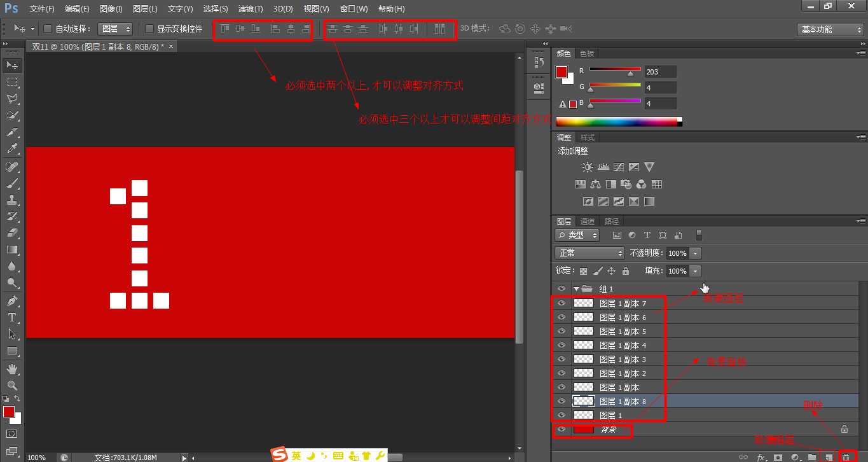868x462 pixels.
Task: Enable the 自动选择 checkbox
Action: click(48, 29)
